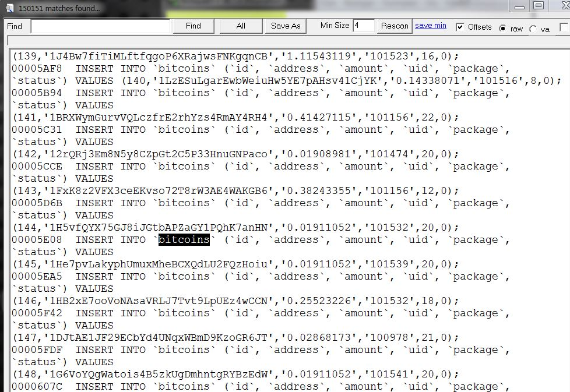
Task: Maximize the matches found window
Action: pos(539,5)
